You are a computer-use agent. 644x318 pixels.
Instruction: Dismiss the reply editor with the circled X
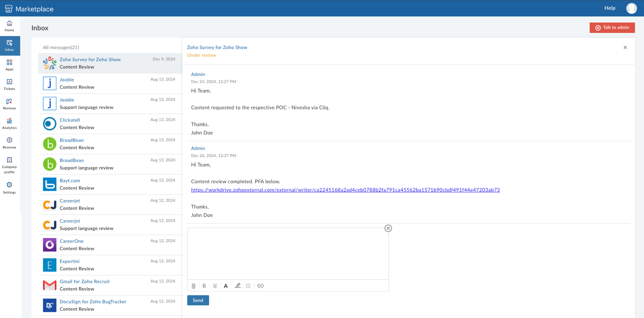(388, 228)
